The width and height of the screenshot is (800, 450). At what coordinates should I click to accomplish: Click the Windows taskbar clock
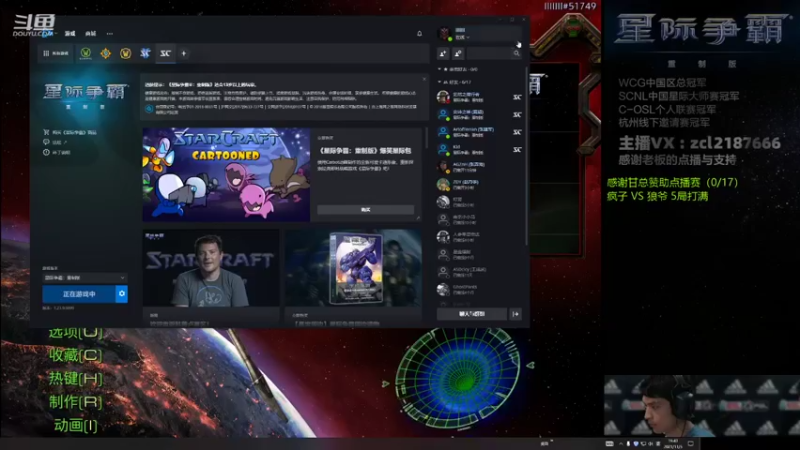pos(673,443)
